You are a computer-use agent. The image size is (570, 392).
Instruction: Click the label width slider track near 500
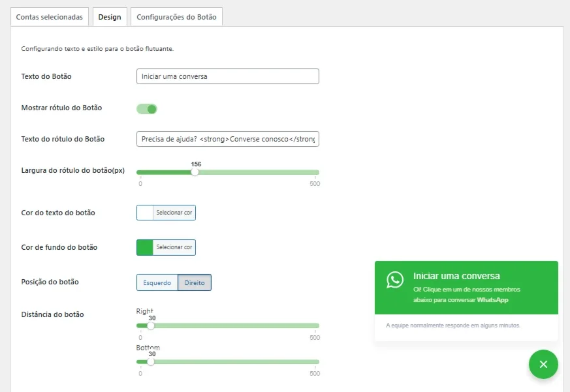point(315,172)
